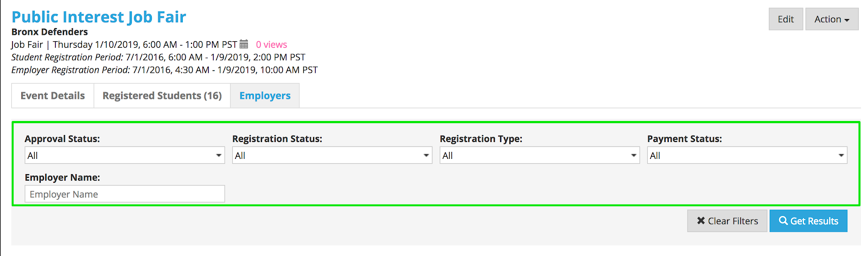Expand the Registration Status dropdown
This screenshot has height=256, width=868.
pos(331,156)
